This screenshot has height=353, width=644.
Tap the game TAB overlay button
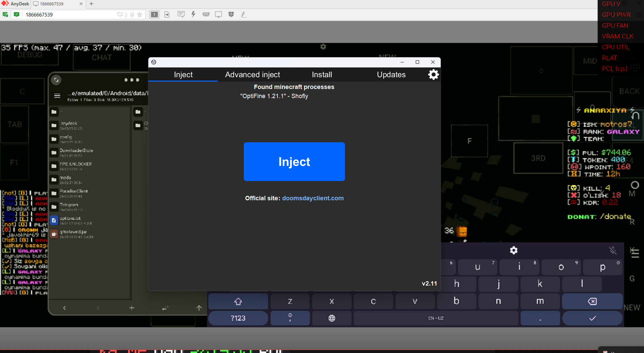(x=14, y=124)
